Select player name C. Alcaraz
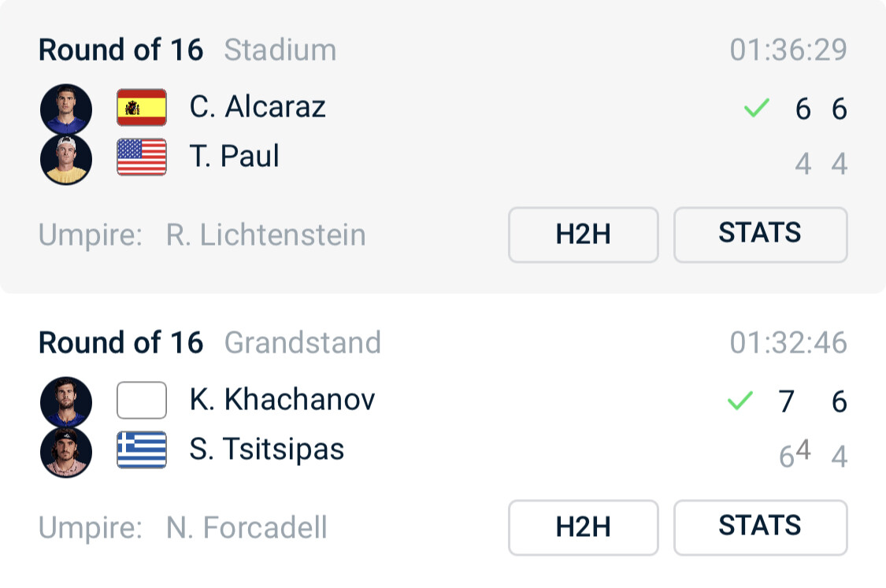The width and height of the screenshot is (886, 588). coord(258,107)
